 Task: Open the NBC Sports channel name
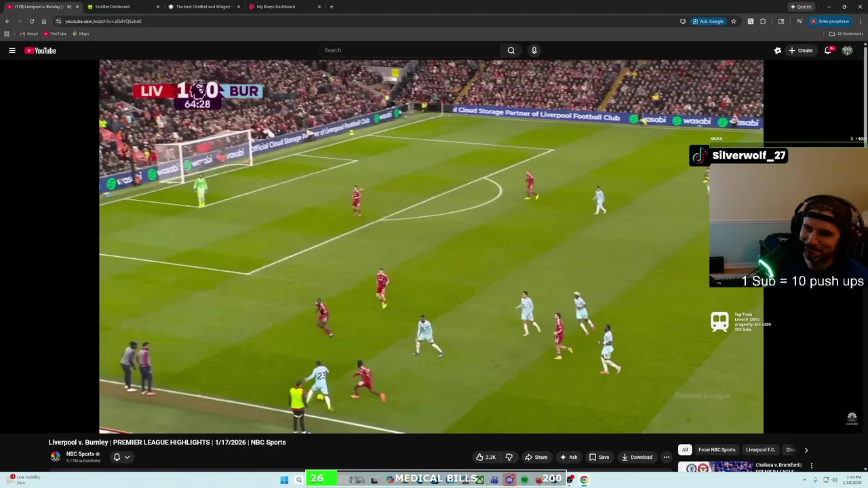pos(80,454)
